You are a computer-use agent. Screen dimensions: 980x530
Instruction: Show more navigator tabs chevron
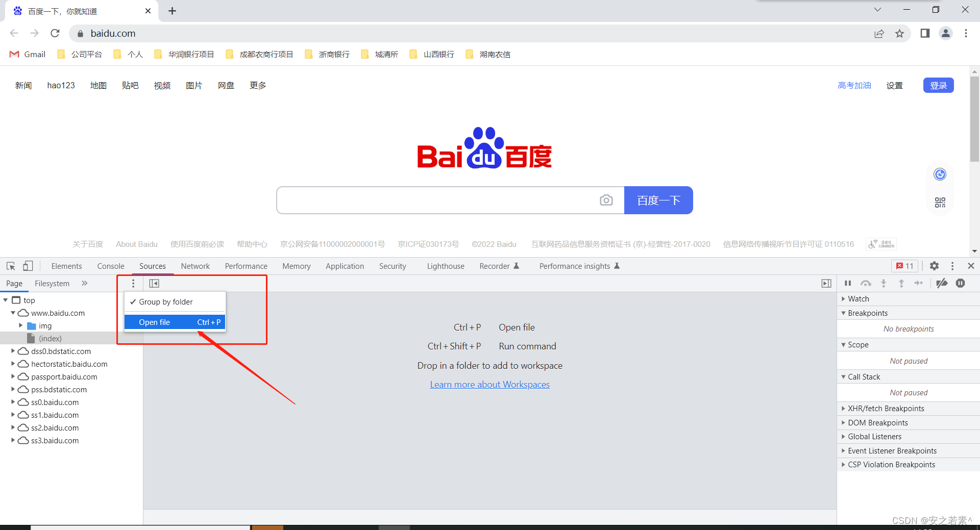tap(85, 283)
